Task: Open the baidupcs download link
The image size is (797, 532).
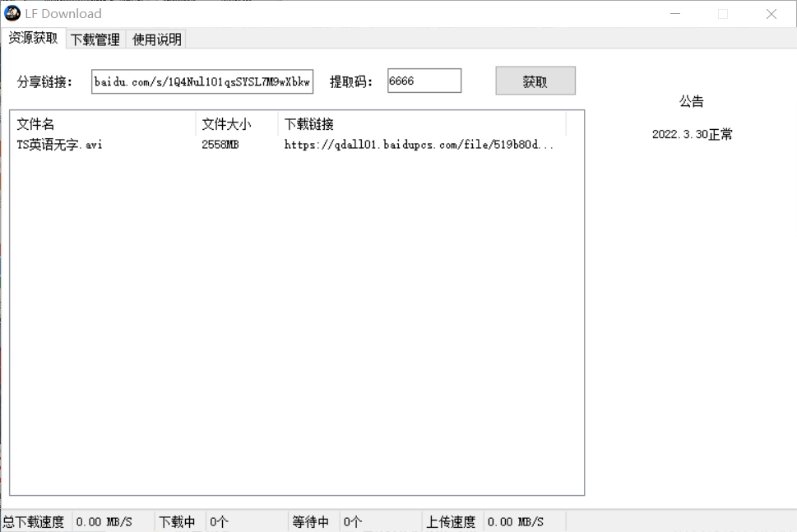Action: pos(418,145)
